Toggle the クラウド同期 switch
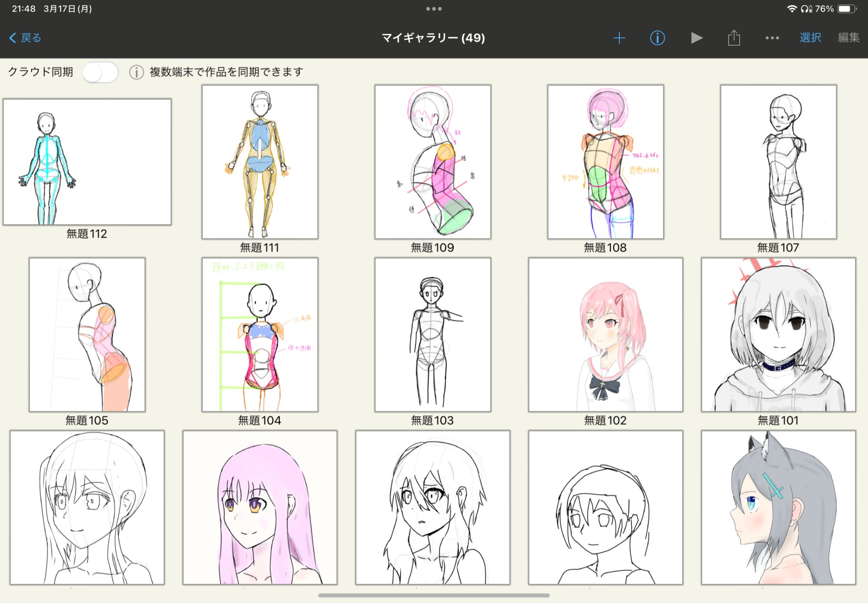This screenshot has width=868, height=603. [x=101, y=72]
